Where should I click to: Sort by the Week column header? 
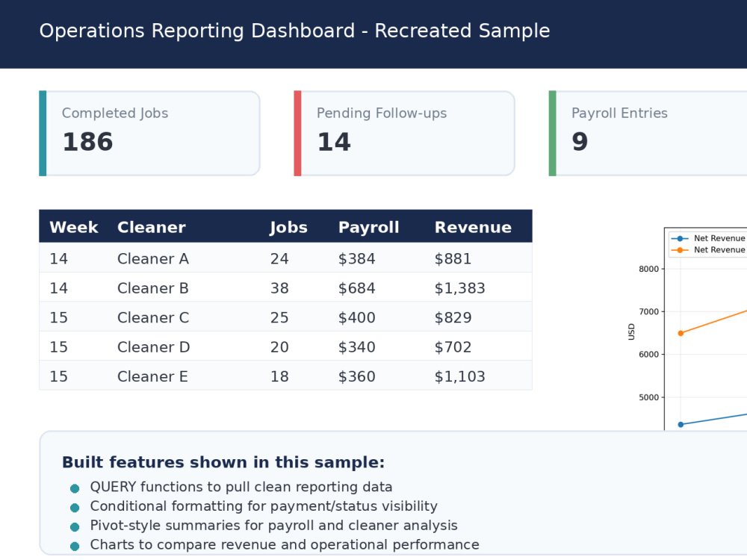(74, 227)
